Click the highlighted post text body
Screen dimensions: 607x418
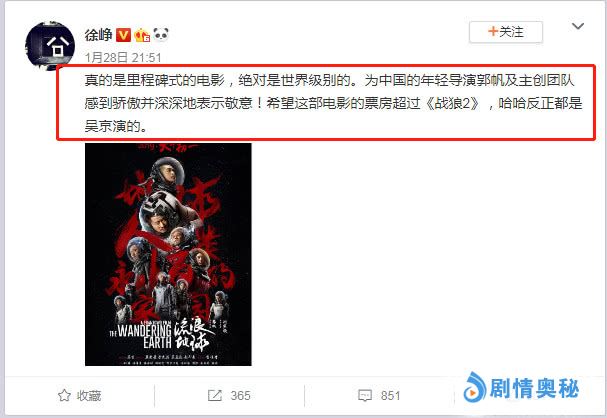pyautogui.click(x=326, y=102)
